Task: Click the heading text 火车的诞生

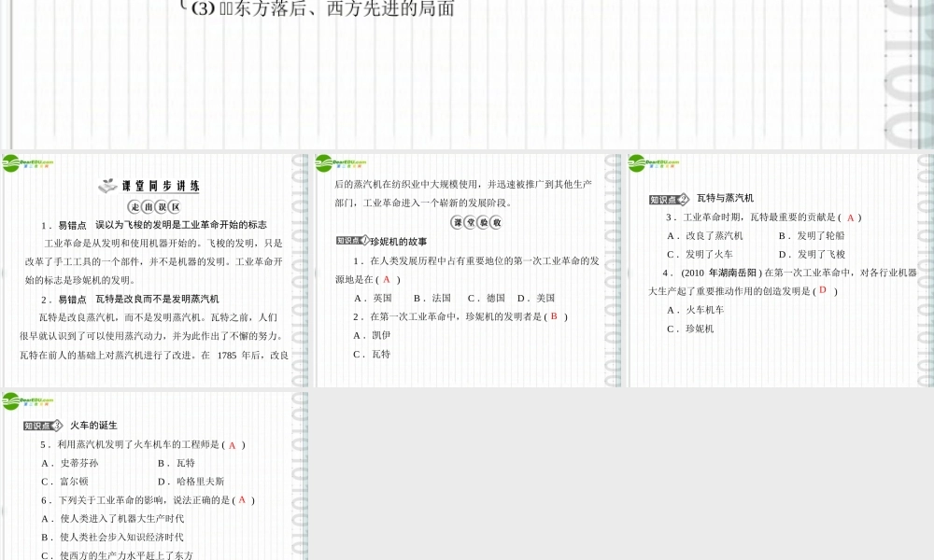Action: click(93, 425)
